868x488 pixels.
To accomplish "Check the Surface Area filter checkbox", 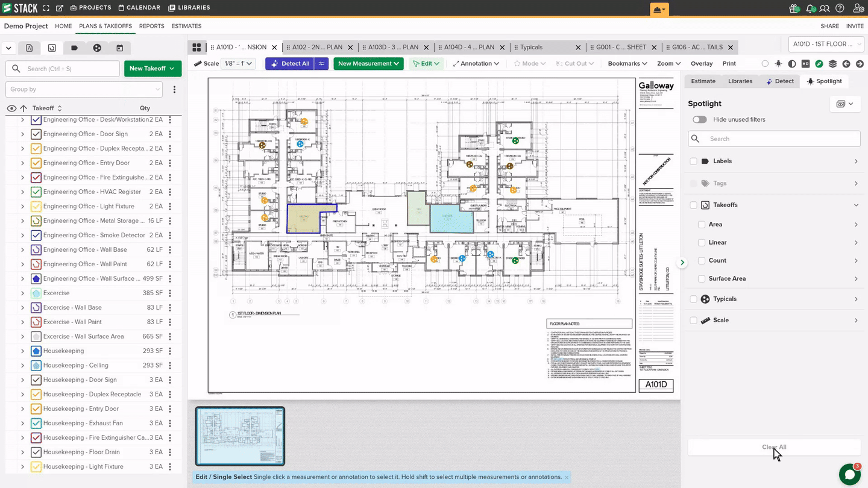I will (702, 278).
